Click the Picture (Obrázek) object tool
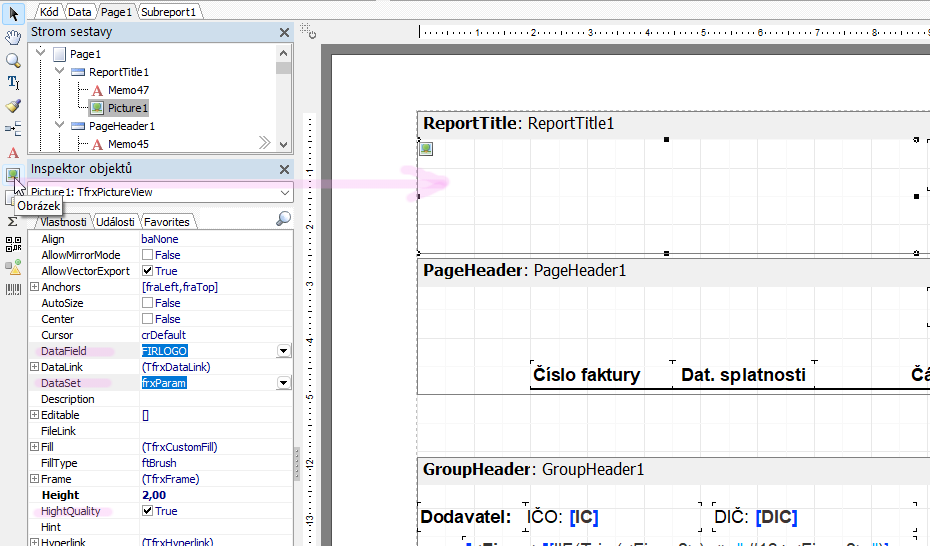 point(12,175)
